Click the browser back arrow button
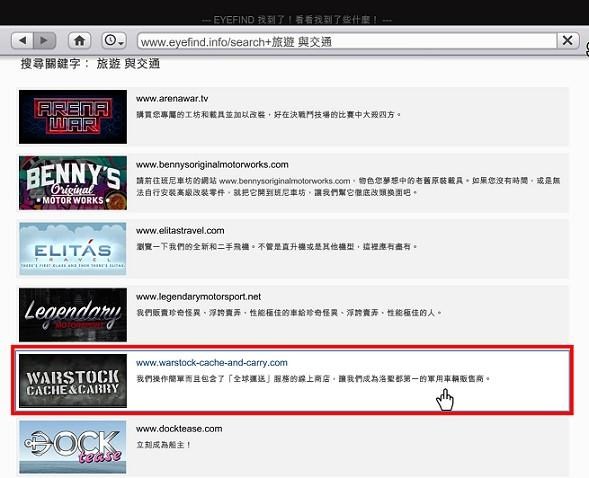Viewport: 589px width, 478px height. point(23,41)
